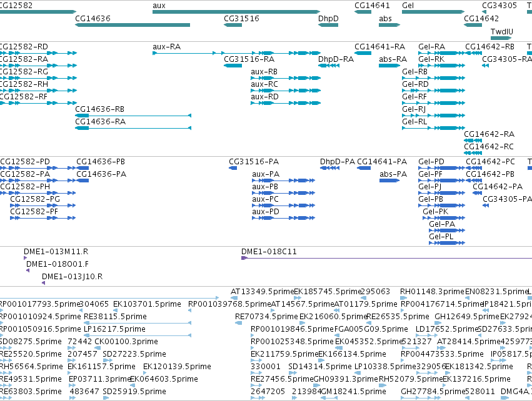Click transcript aux-RB label

(264, 72)
